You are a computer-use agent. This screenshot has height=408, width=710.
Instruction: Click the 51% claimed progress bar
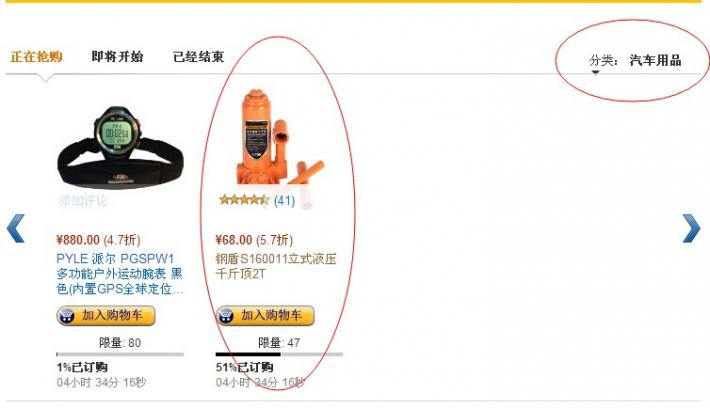[x=279, y=355]
